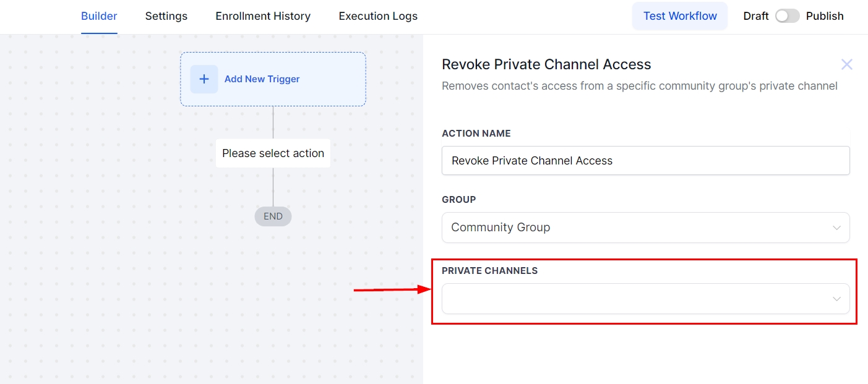Screen dimensions: 868x384
Task: Open the empty Private Channels dropdown
Action: (637, 299)
